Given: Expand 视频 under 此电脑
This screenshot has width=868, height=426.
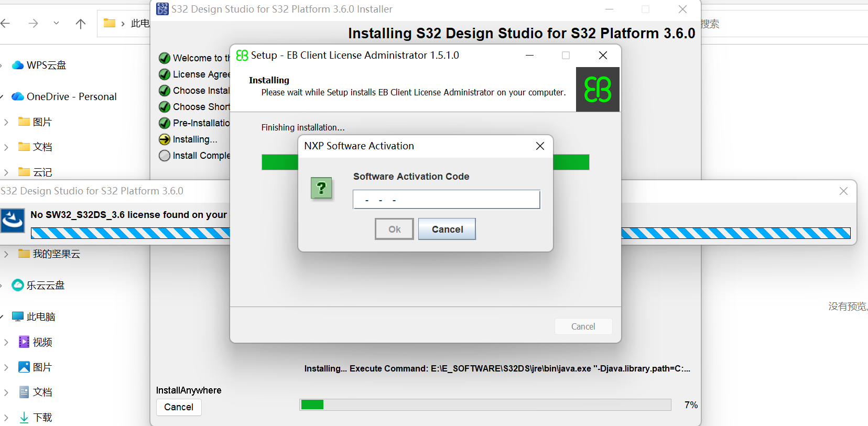Looking at the screenshot, I should tap(6, 342).
